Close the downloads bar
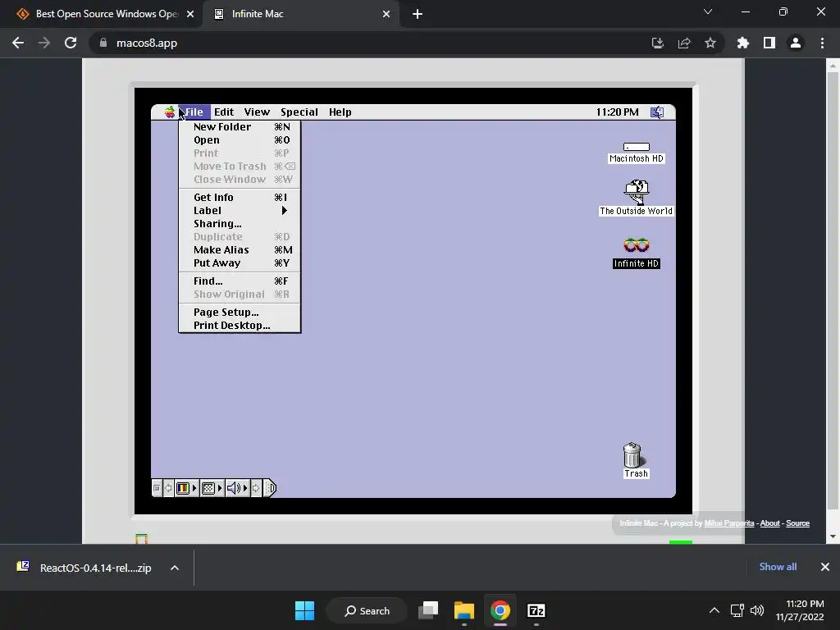This screenshot has height=630, width=840. pos(825,567)
